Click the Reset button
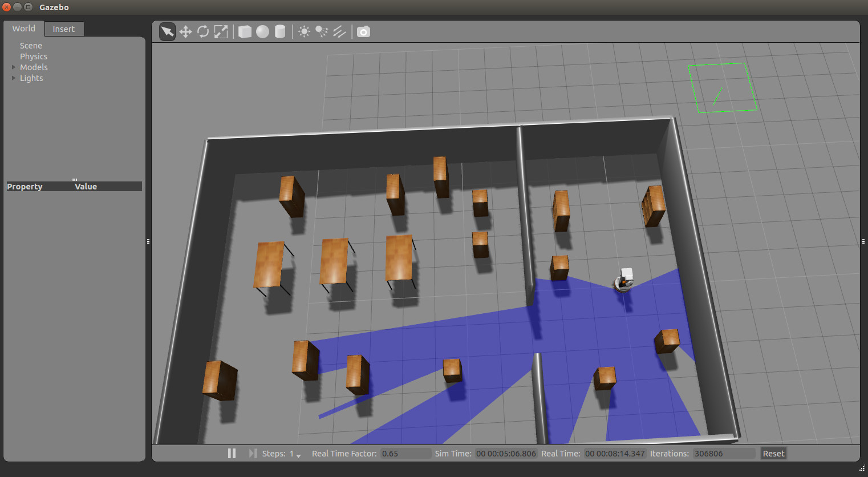Screen dimensions: 868x477 (773, 454)
